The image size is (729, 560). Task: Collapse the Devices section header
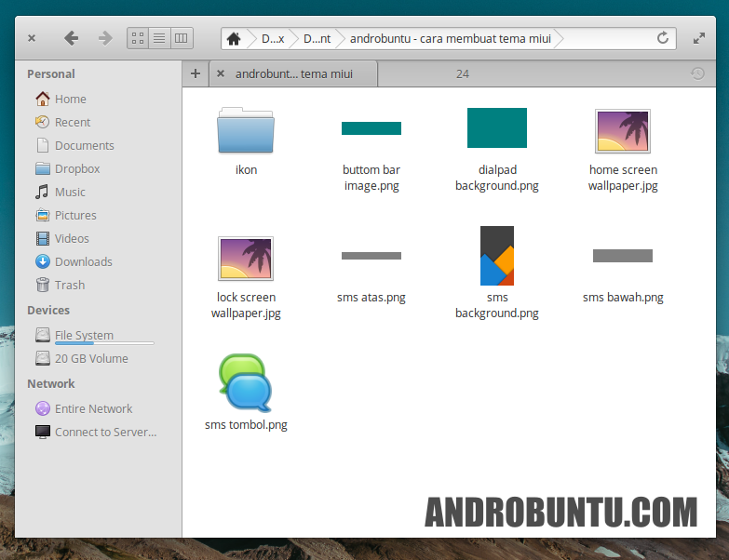(x=48, y=310)
